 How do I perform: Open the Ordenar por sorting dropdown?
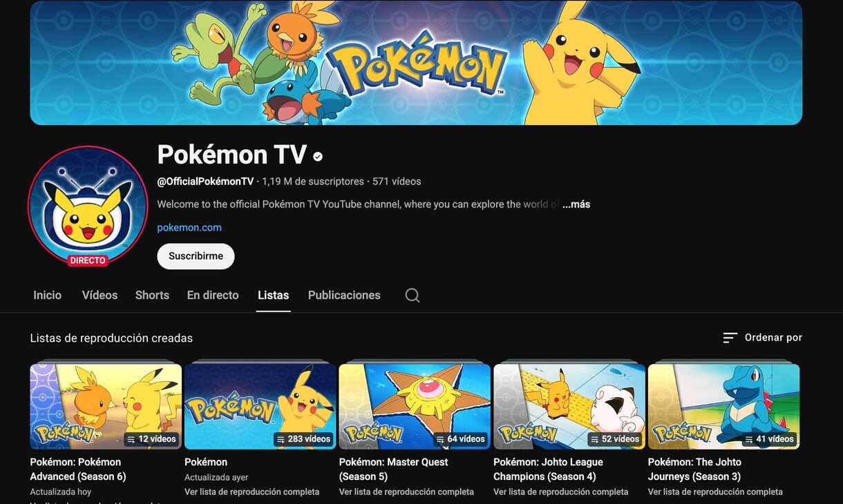pos(772,338)
